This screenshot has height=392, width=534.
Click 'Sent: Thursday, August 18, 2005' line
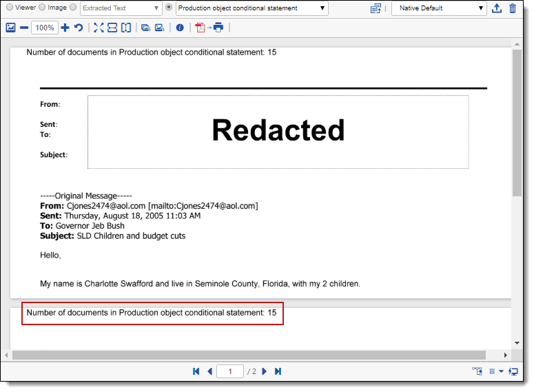click(x=120, y=216)
